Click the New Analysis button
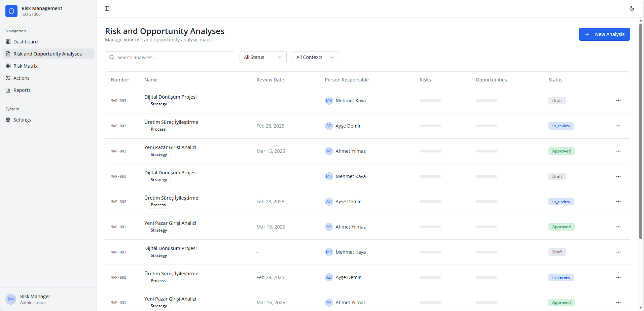This screenshot has height=311, width=644. click(604, 34)
